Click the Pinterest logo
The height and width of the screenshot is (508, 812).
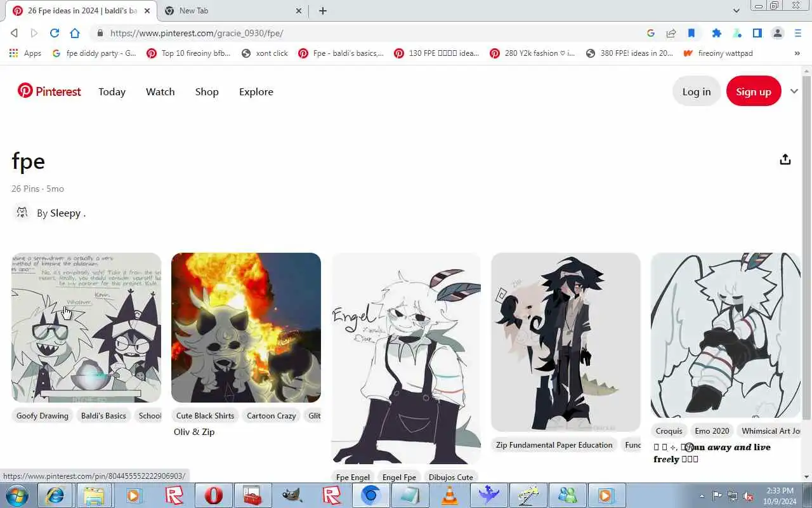coord(49,91)
